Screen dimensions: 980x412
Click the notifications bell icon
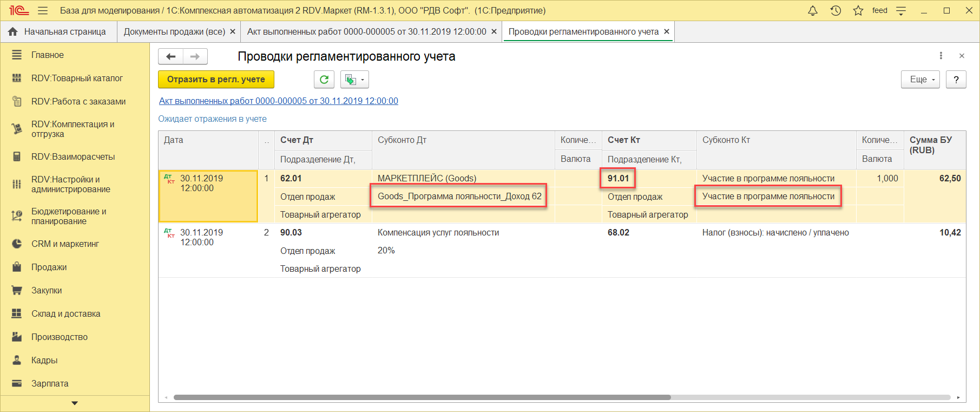812,11
